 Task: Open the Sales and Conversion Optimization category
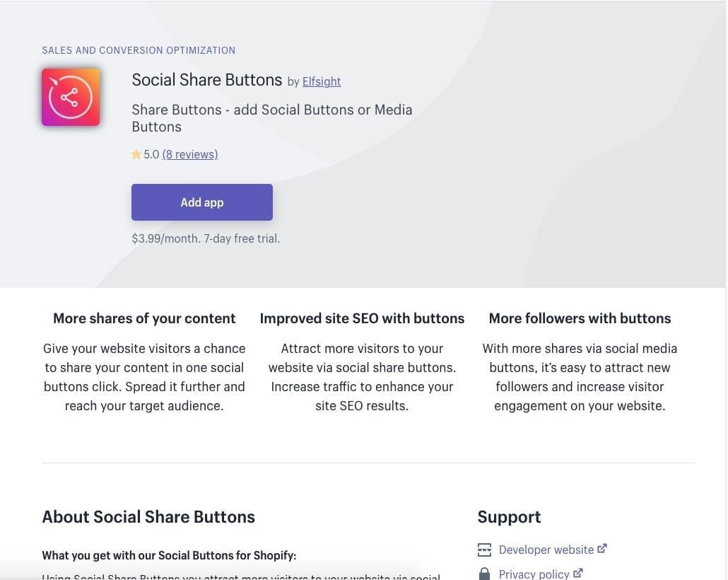[139, 50]
